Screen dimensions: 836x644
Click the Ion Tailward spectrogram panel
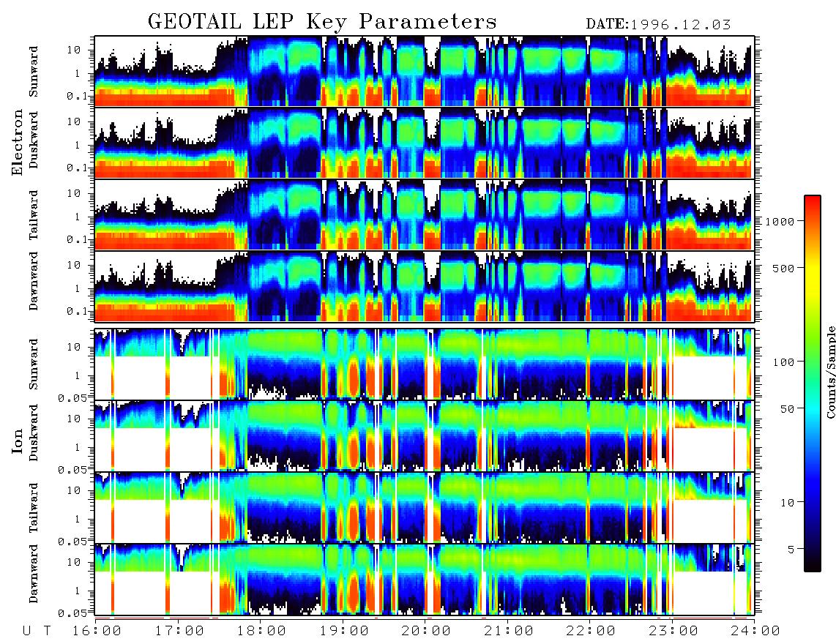tap(424, 508)
